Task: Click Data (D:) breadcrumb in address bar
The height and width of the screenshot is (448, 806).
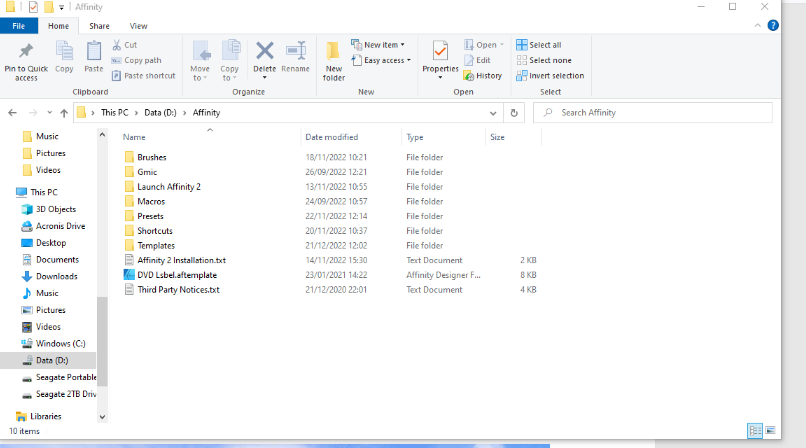Action: (x=160, y=113)
